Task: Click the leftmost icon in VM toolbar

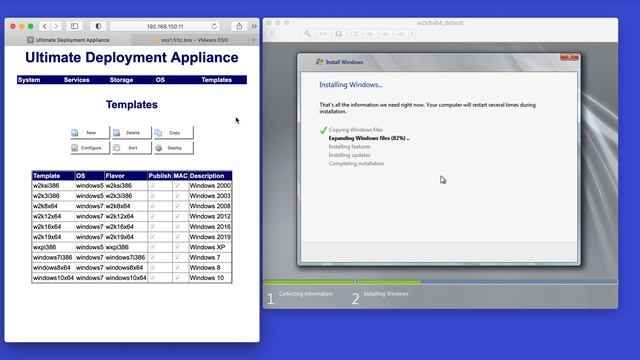Action: point(272,34)
